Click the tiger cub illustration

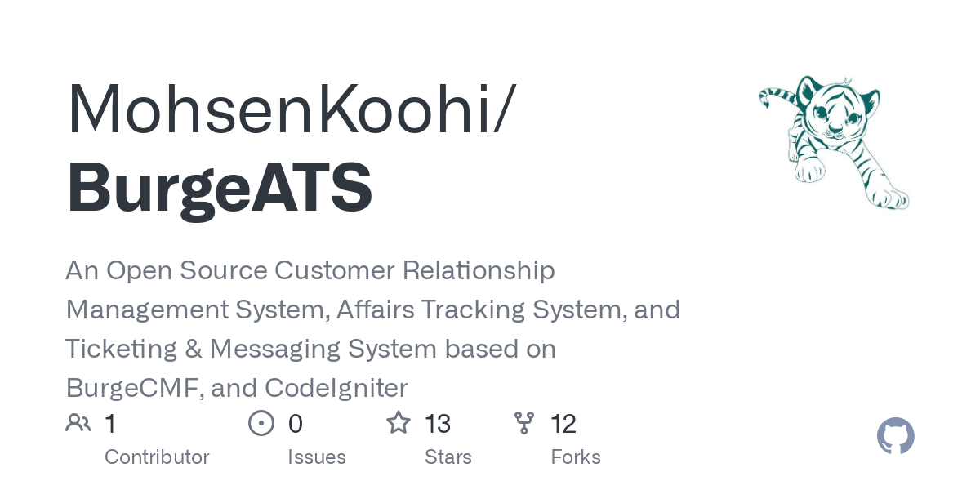click(834, 142)
